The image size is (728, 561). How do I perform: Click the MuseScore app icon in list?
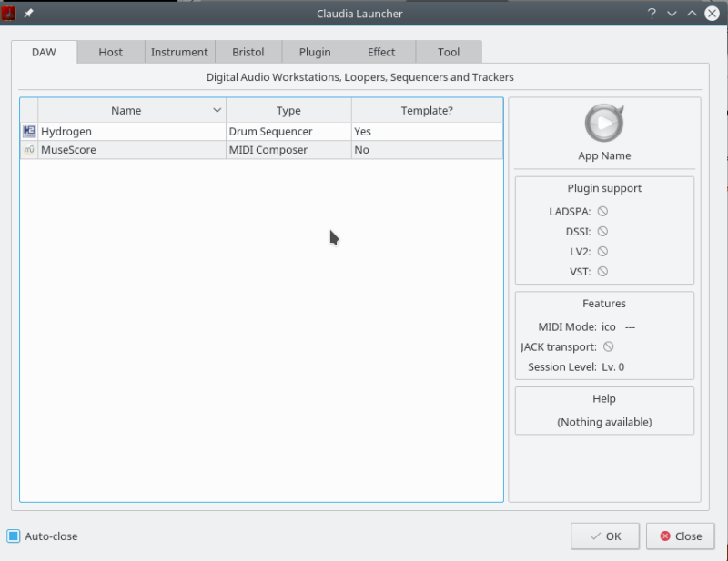coord(29,150)
